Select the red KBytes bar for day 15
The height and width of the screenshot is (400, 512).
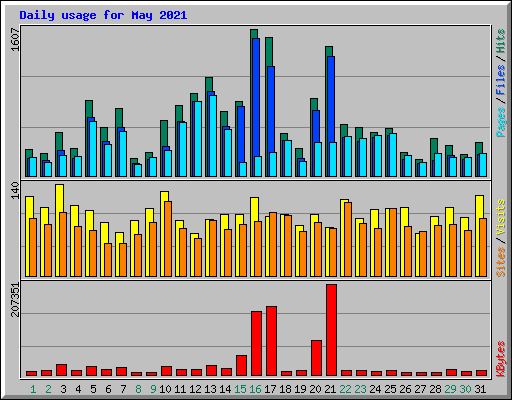tap(241, 366)
